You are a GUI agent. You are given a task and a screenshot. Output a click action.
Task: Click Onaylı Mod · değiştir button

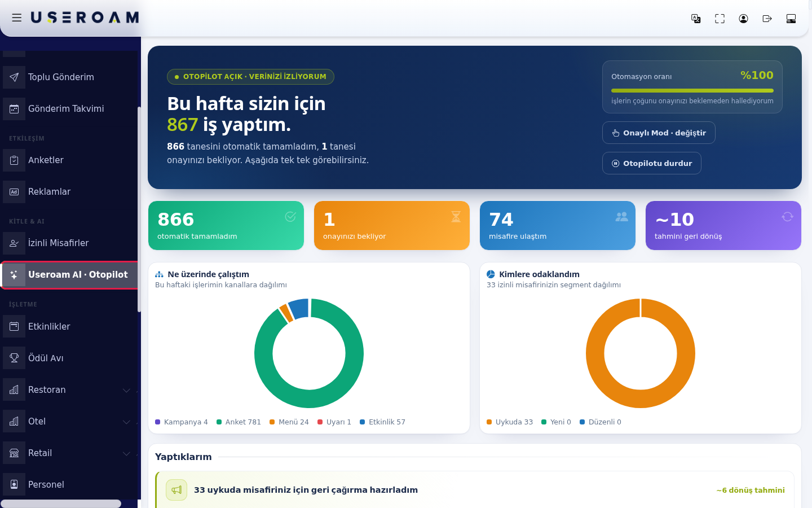pos(659,133)
